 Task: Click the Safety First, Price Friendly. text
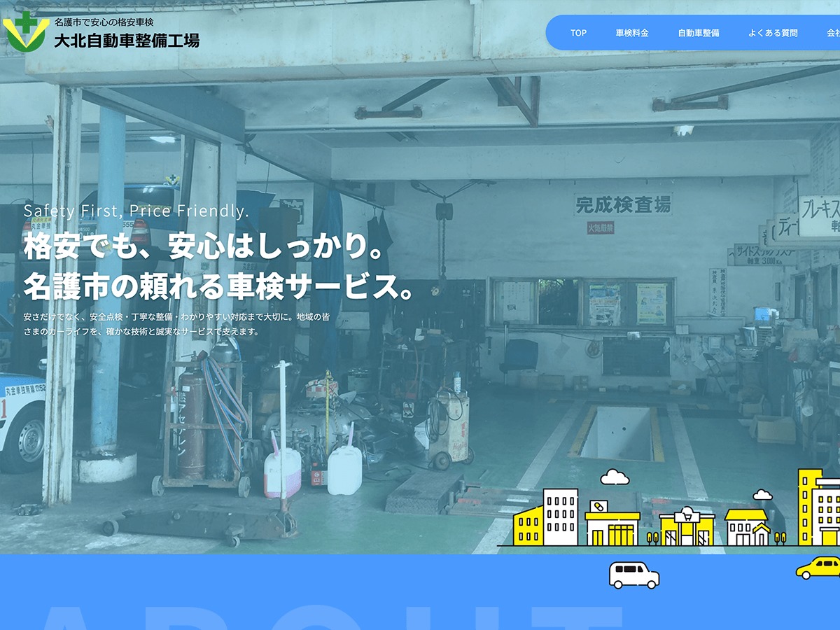(x=136, y=211)
